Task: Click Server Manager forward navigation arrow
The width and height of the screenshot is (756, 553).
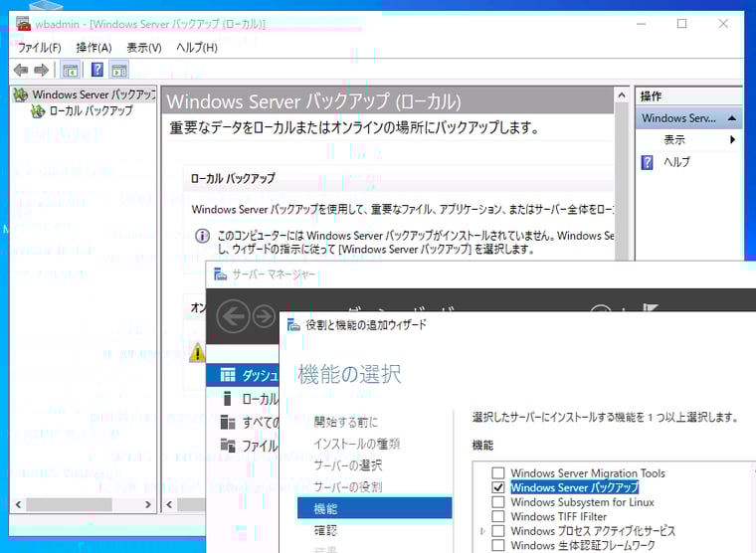Action: tap(264, 316)
